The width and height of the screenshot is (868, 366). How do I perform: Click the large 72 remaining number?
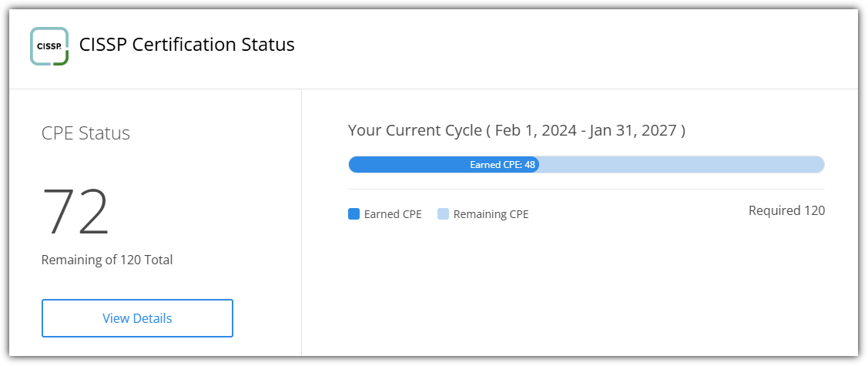[75, 211]
